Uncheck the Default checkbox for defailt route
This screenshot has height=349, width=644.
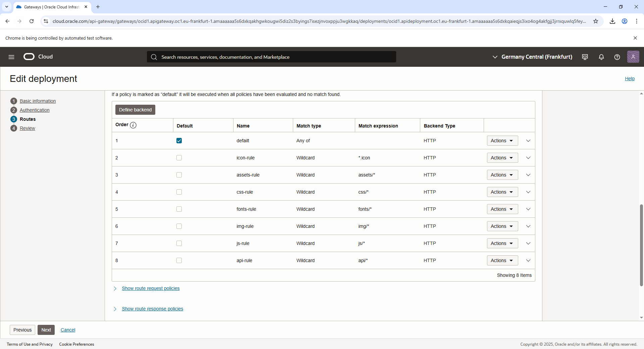tap(179, 141)
